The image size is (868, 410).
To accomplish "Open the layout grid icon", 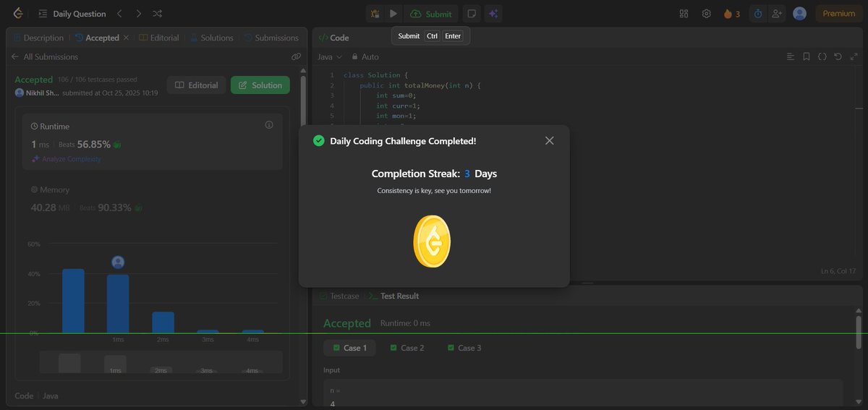I will point(684,14).
